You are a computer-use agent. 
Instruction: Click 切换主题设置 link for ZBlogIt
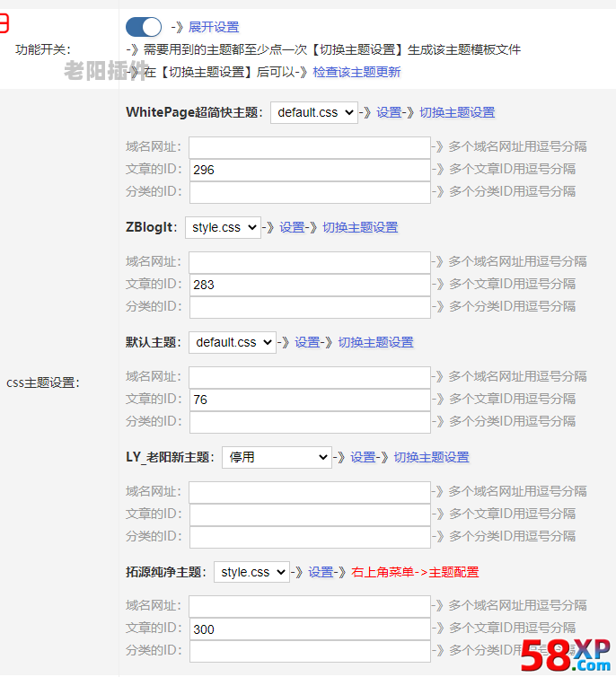(360, 227)
